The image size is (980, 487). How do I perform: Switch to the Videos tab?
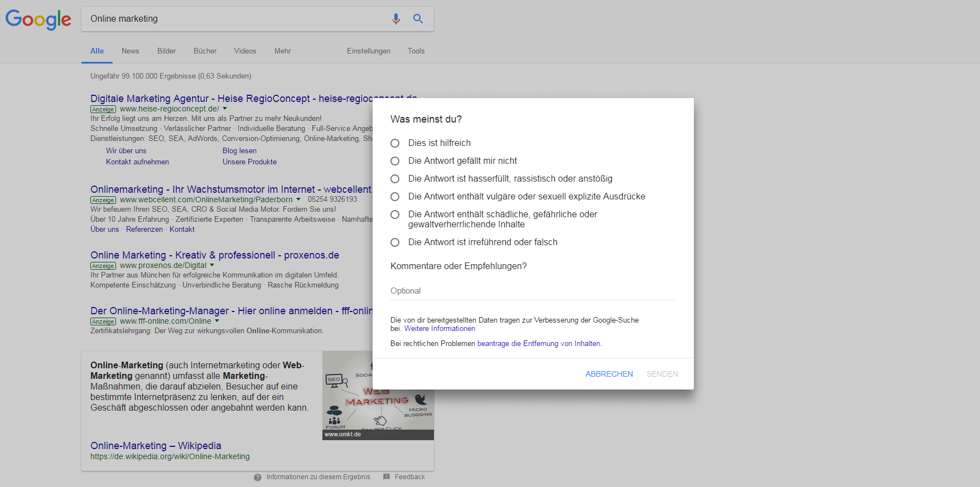tap(245, 51)
